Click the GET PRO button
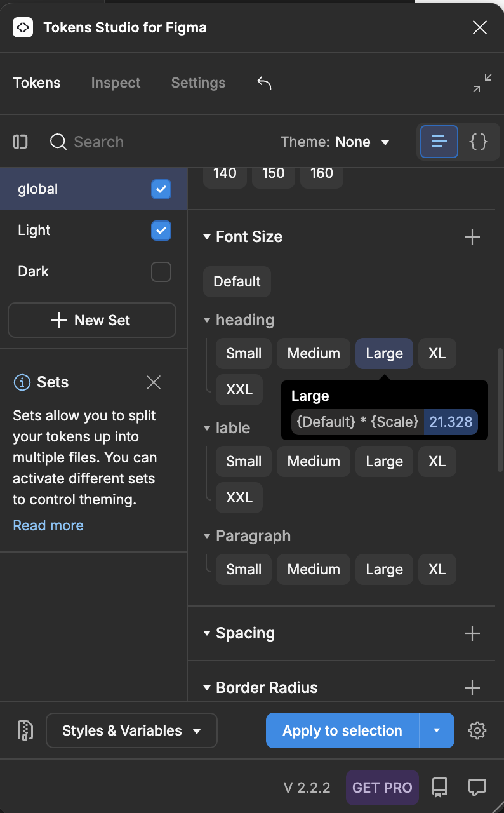504x813 pixels. click(x=382, y=788)
